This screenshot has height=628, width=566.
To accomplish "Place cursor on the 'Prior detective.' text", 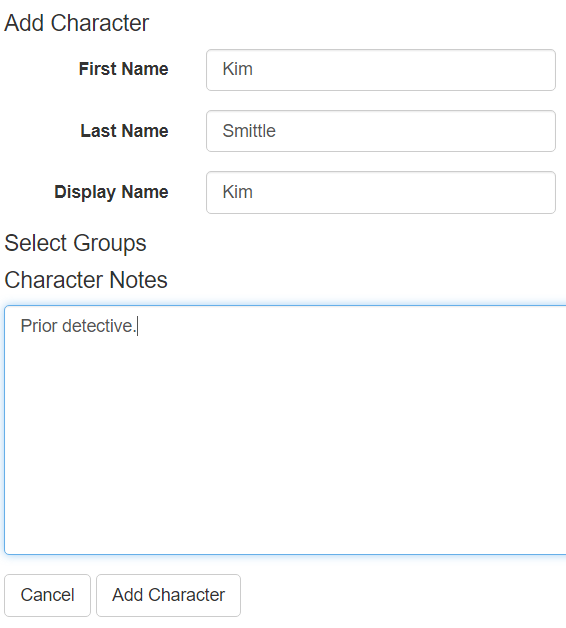I will click(x=79, y=326).
